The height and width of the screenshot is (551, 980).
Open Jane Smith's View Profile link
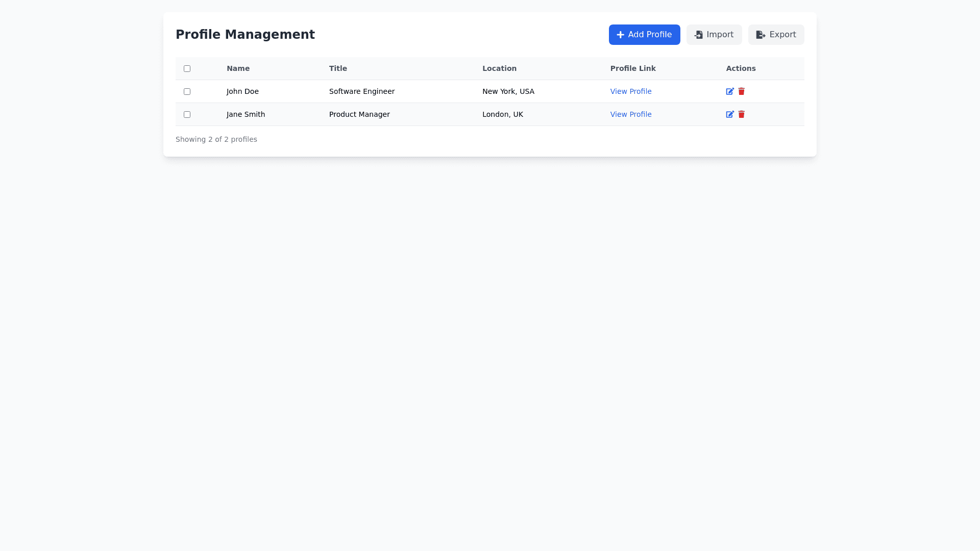(630, 114)
